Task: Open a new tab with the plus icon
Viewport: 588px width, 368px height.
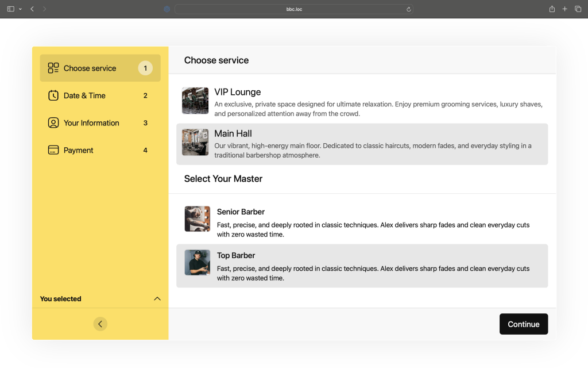Action: coord(565,9)
